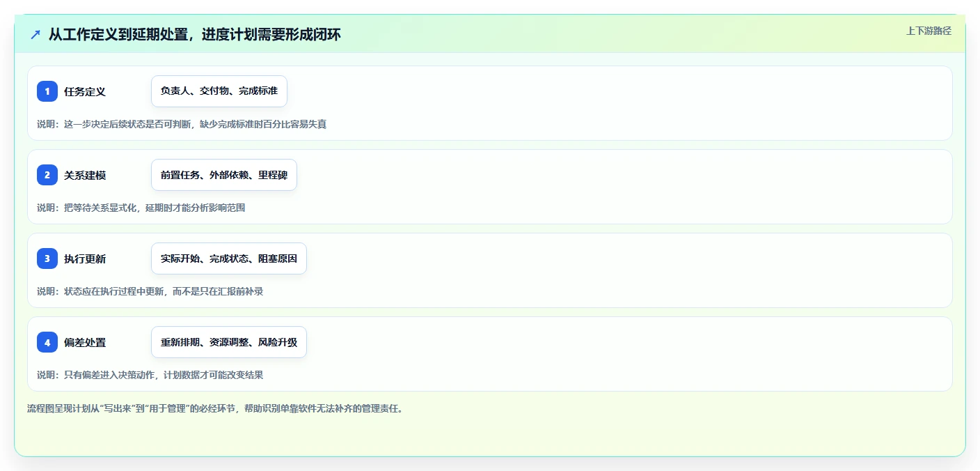Viewport: 980px width, 471px height.
Task: Click the 前置任务、外部依赖、里程碑 chip
Action: pyautogui.click(x=224, y=175)
